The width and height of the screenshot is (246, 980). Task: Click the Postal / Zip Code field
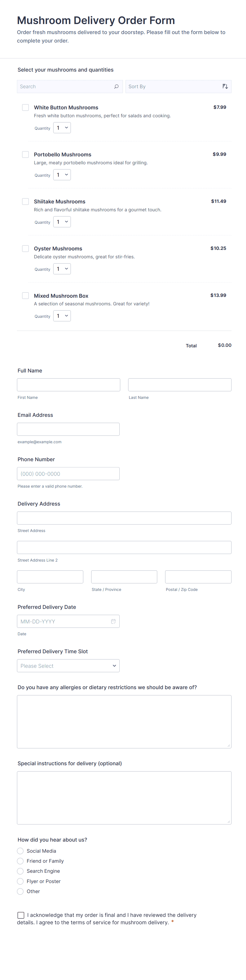[198, 577]
